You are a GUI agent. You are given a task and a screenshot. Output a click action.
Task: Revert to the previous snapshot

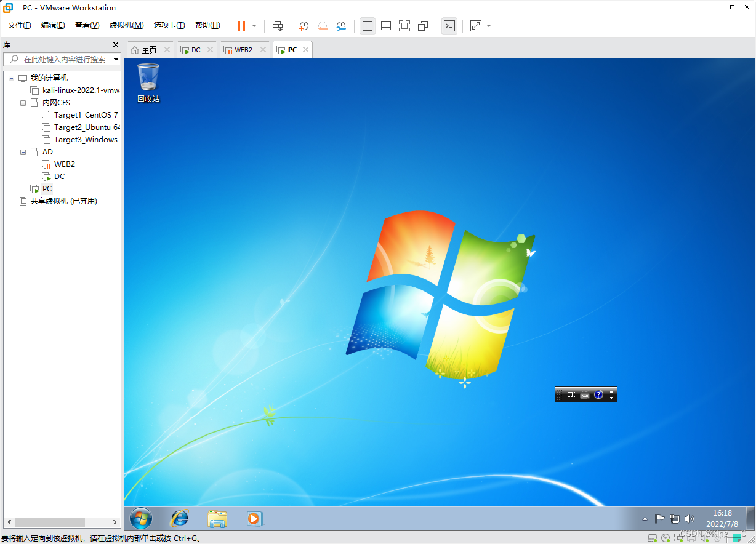(x=323, y=26)
